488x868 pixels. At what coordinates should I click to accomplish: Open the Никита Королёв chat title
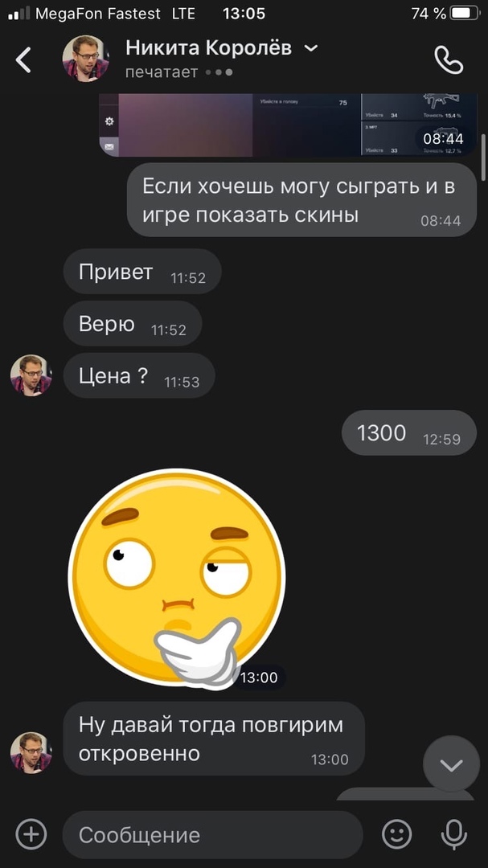208,49
